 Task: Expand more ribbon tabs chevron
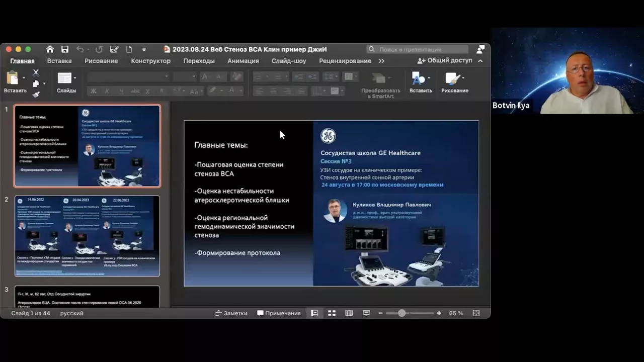(381, 61)
